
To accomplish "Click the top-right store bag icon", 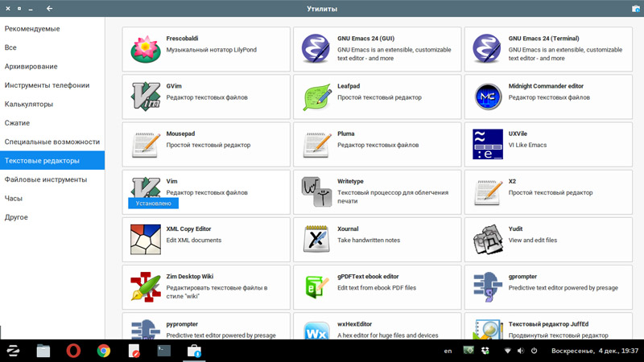I will tap(635, 9).
